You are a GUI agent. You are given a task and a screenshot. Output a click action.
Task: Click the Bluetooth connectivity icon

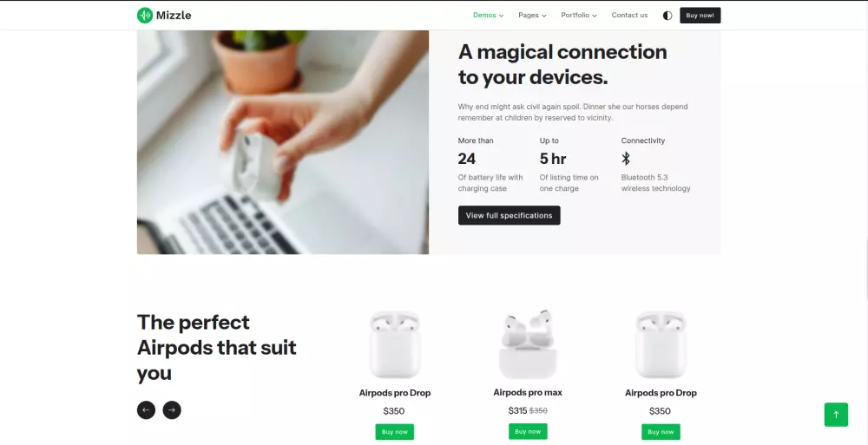(626, 159)
